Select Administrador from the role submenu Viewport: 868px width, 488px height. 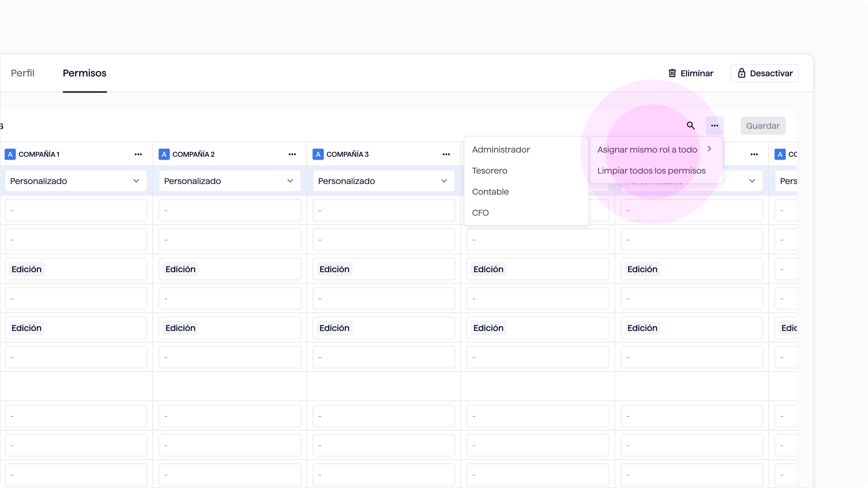click(501, 150)
